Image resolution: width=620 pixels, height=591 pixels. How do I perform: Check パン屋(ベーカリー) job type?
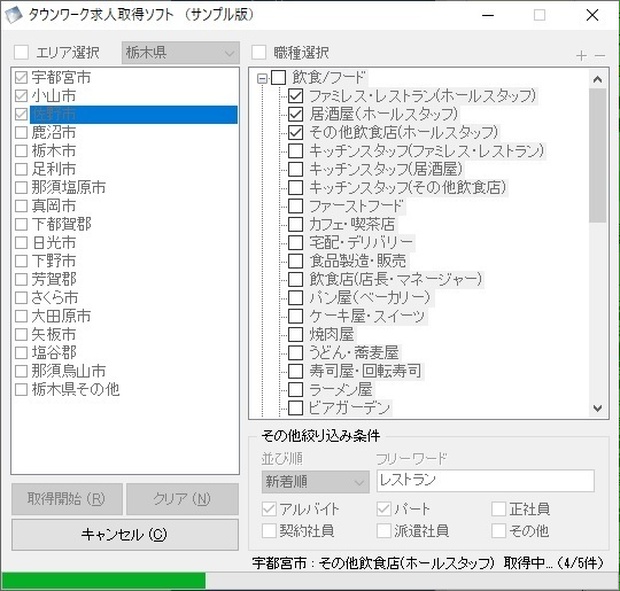[296, 298]
